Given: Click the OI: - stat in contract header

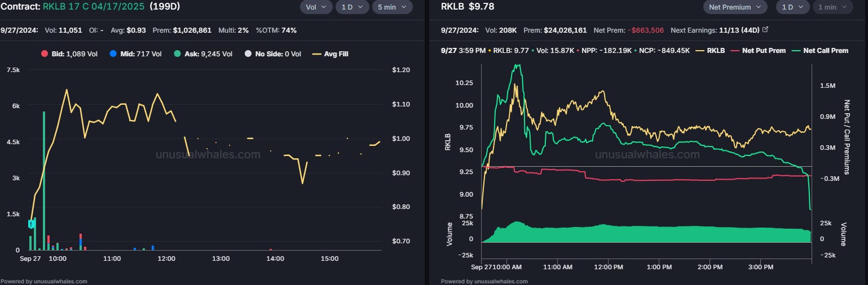Looking at the screenshot, I should click(96, 30).
